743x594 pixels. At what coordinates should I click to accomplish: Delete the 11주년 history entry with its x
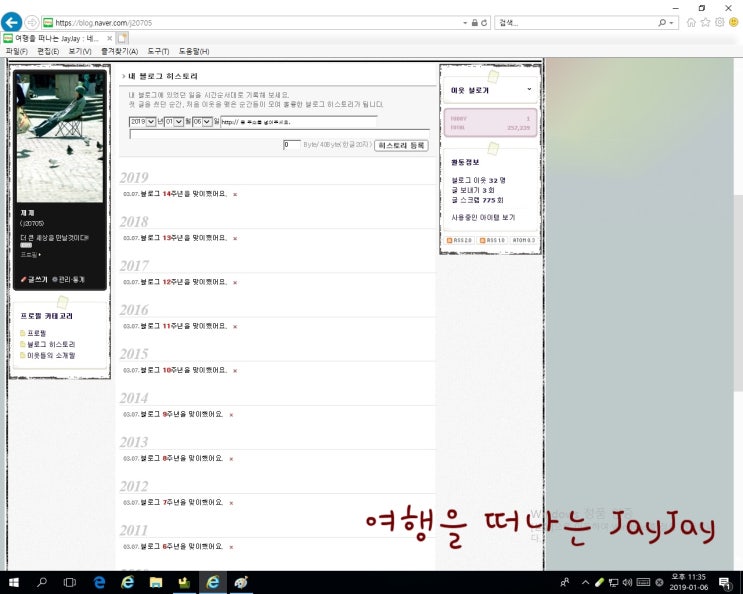[x=235, y=326]
